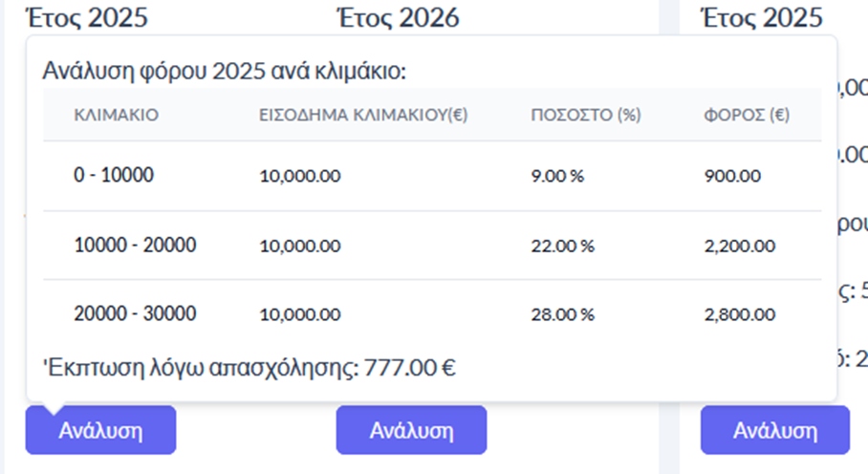
Task: Click the 9.00 % rate cell
Action: [x=557, y=177]
